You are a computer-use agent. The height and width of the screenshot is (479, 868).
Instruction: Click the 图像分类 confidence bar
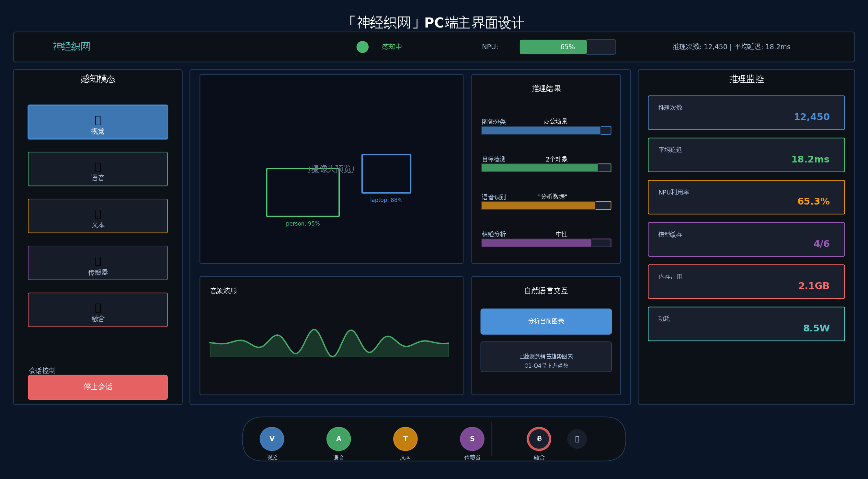[x=546, y=130]
